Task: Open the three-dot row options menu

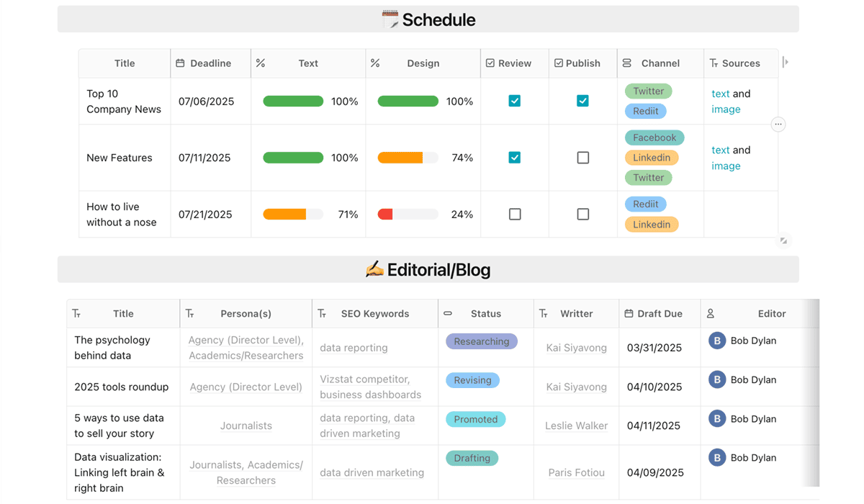Action: pos(778,125)
